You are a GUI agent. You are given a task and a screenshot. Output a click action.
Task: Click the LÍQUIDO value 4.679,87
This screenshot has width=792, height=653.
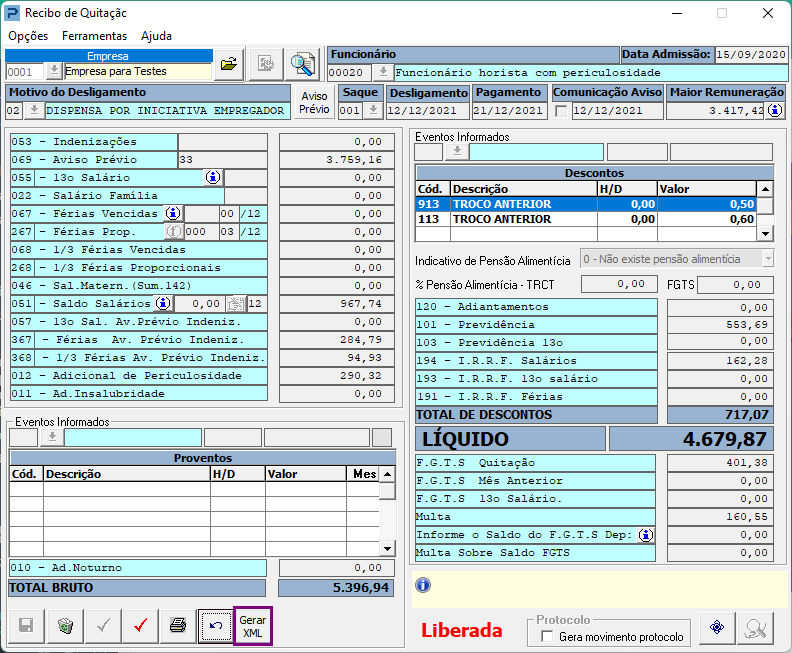(691, 438)
